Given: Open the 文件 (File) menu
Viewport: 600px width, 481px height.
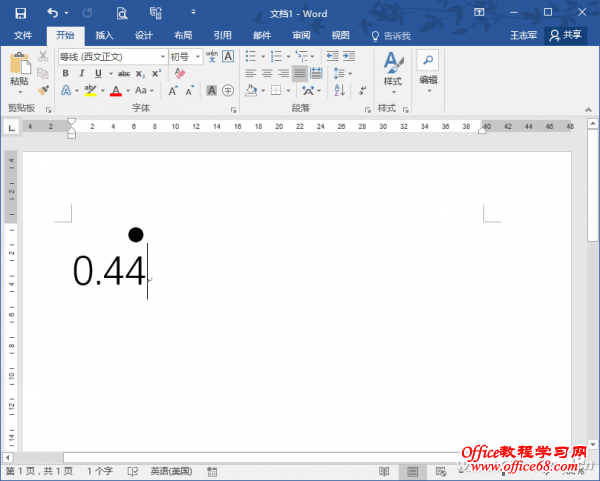Looking at the screenshot, I should [23, 35].
